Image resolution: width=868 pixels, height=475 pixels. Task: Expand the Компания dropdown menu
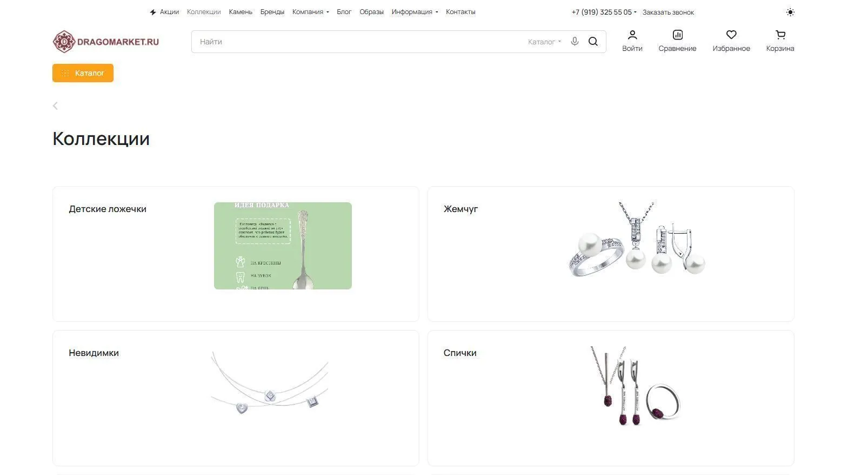310,12
